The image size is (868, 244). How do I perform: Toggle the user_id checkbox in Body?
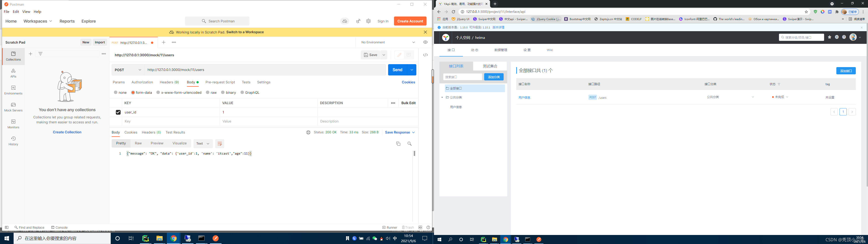click(x=118, y=112)
